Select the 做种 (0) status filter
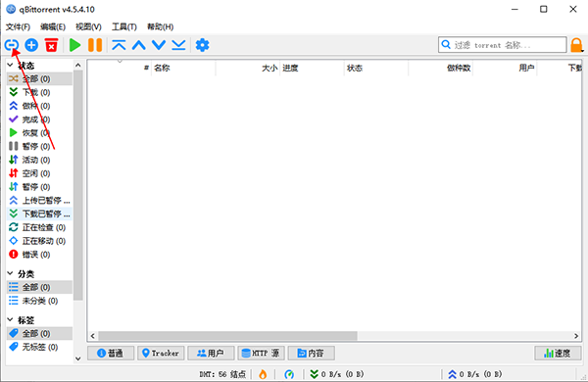The height and width of the screenshot is (382, 588). (39, 106)
